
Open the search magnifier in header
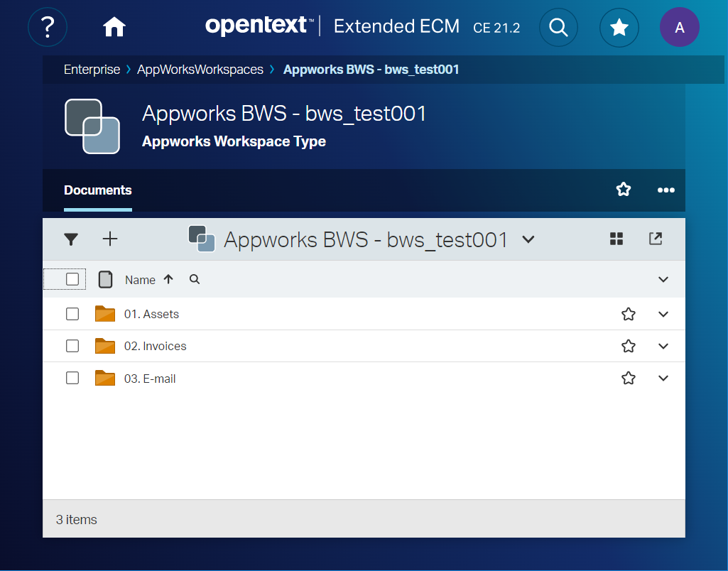click(x=559, y=27)
